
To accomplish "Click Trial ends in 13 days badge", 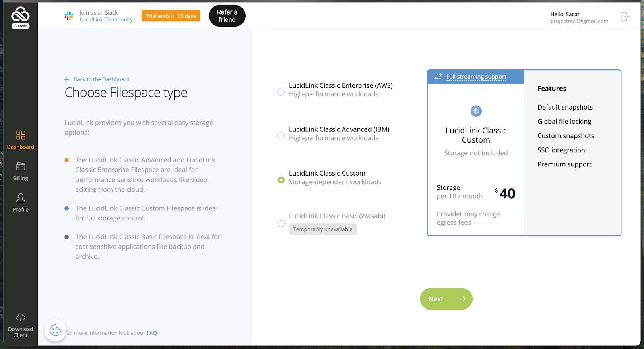I will coord(171,16).
